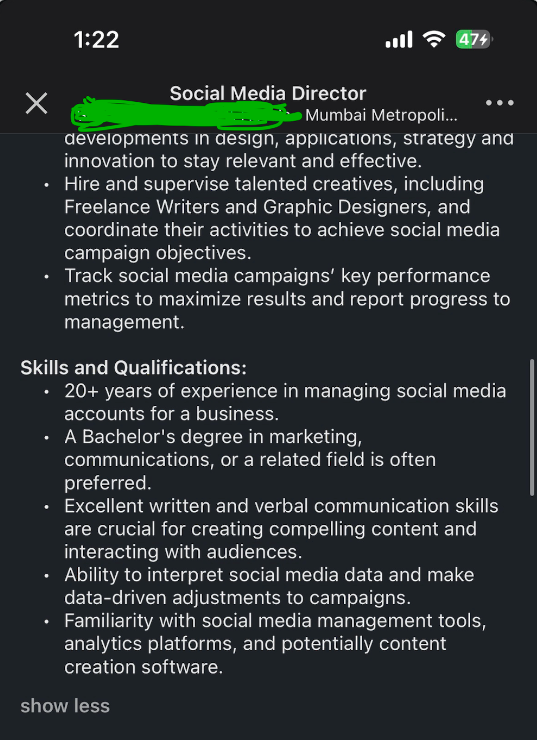This screenshot has width=537, height=740.
Task: Close the Social Media Director job view
Action: [x=36, y=103]
